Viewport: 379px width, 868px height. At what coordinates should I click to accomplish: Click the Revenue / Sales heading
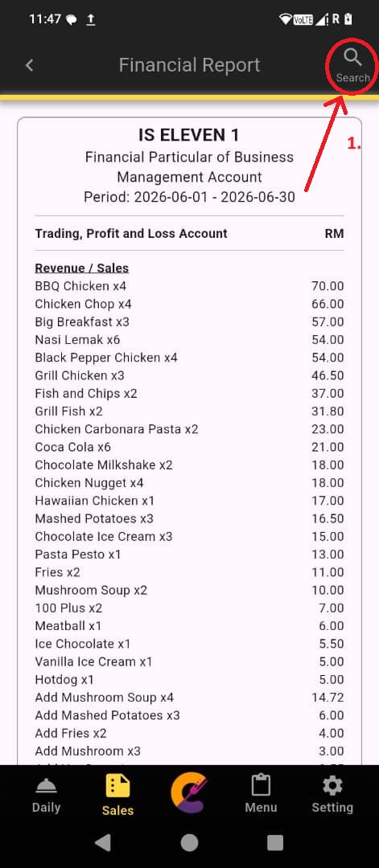82,268
